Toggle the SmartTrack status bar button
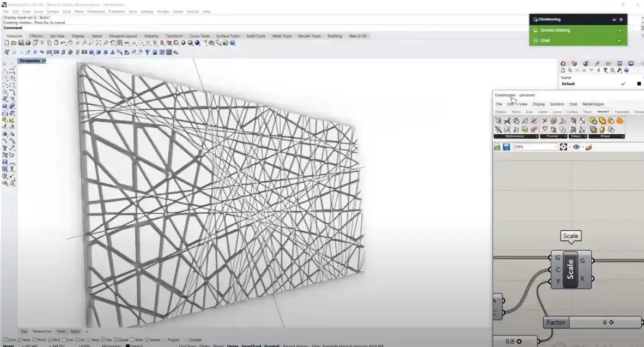The height and width of the screenshot is (347, 644). (x=251, y=346)
